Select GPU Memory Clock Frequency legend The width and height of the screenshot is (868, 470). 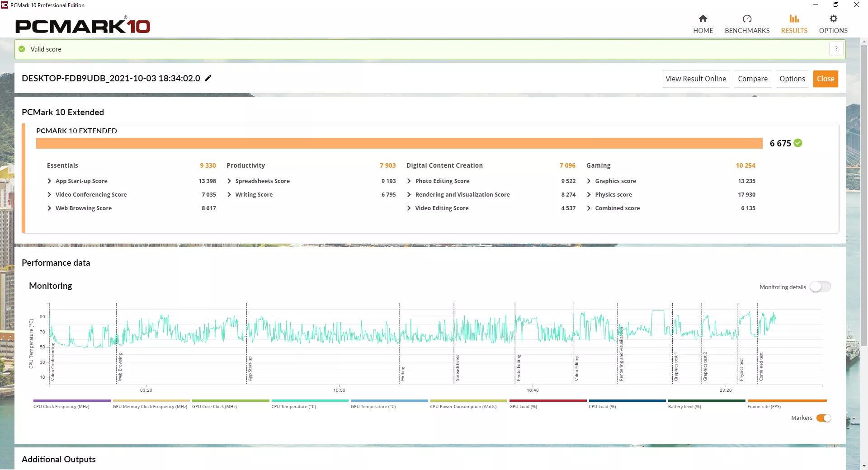tap(151, 404)
